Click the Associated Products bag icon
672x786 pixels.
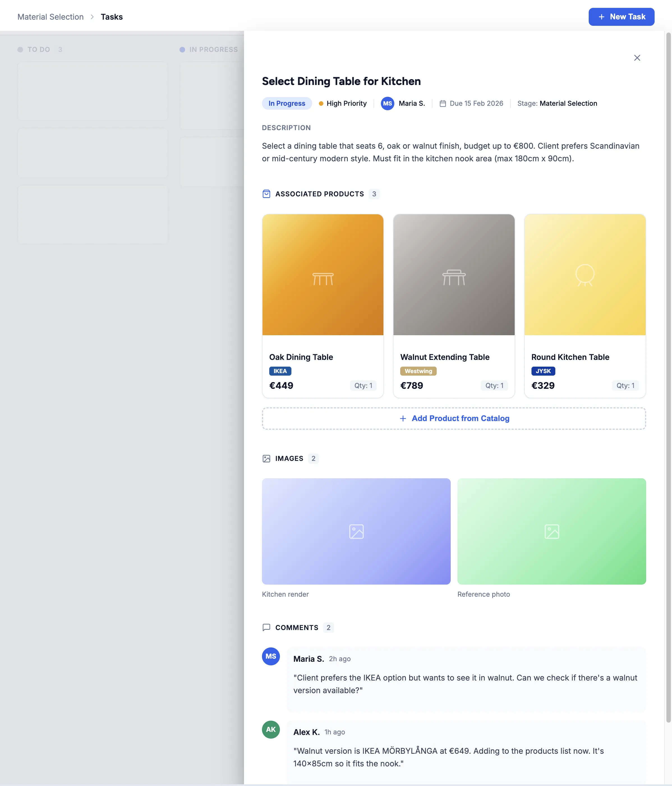(x=266, y=194)
